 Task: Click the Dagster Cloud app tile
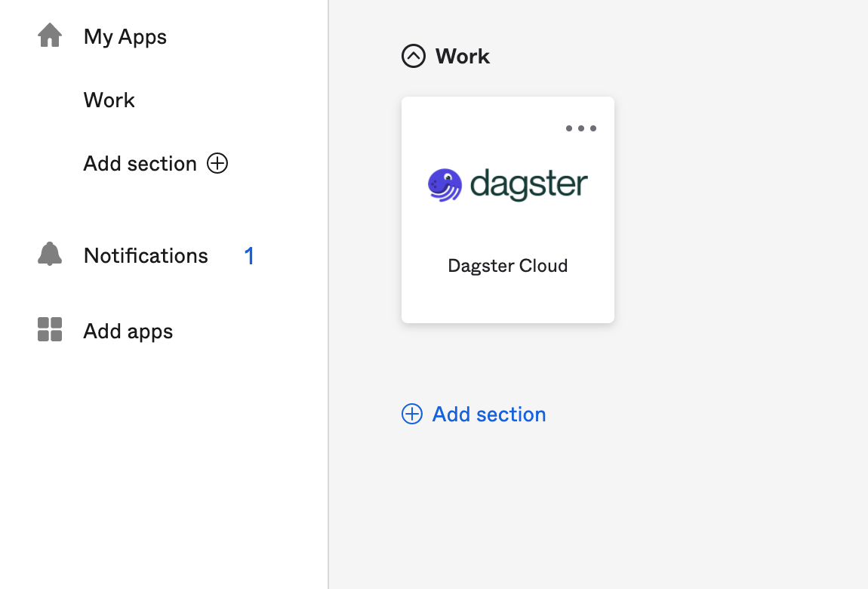pyautogui.click(x=507, y=209)
